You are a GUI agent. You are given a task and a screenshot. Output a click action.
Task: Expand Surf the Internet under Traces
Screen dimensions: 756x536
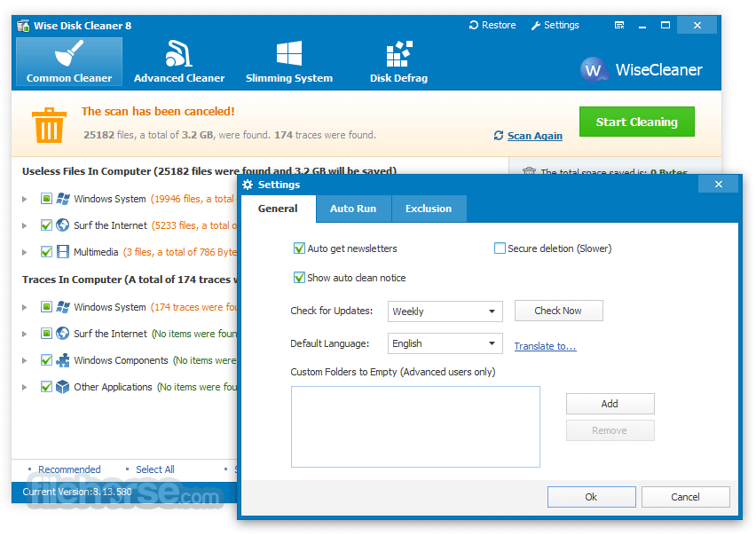click(x=25, y=334)
